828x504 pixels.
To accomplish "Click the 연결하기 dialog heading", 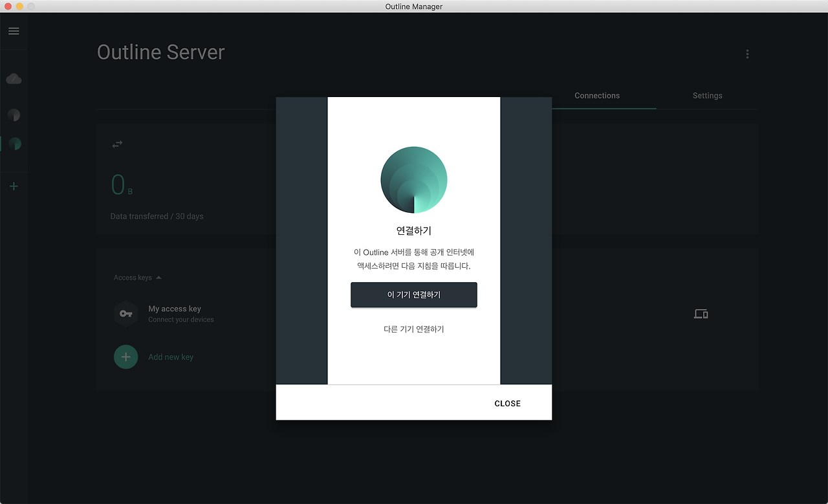I will coord(414,231).
